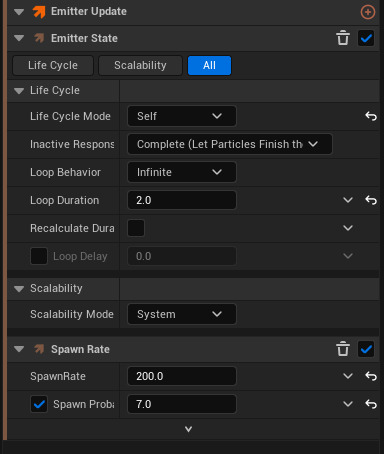Select the Emitter State title text
The image size is (384, 454).
[84, 38]
